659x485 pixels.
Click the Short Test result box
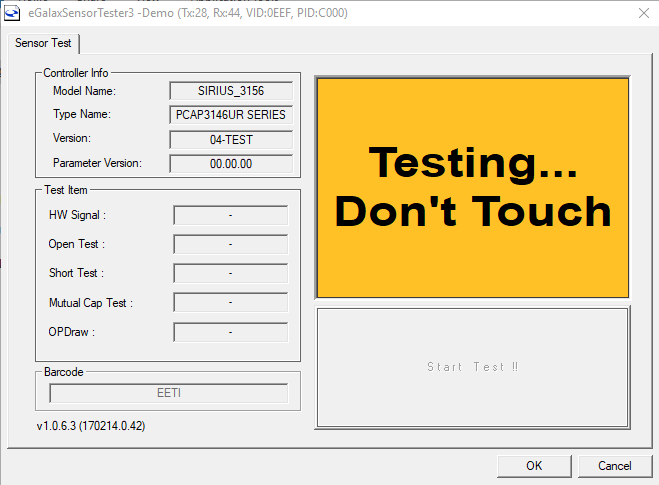(x=231, y=273)
